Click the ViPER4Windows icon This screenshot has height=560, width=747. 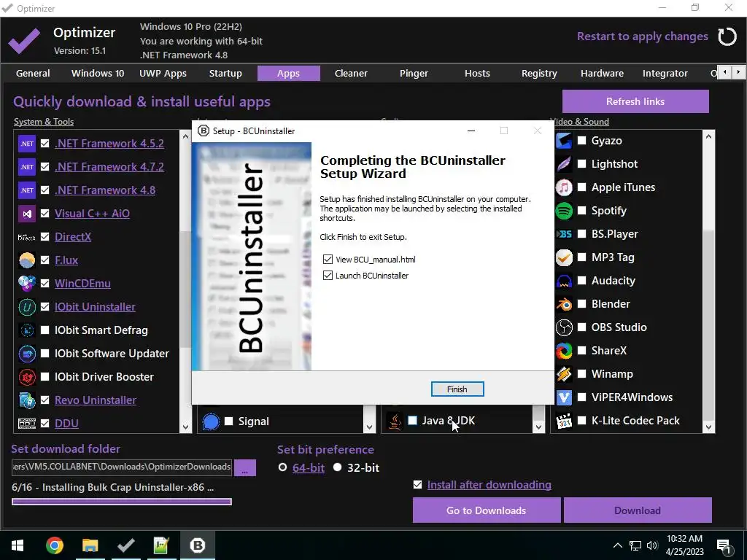tap(564, 397)
